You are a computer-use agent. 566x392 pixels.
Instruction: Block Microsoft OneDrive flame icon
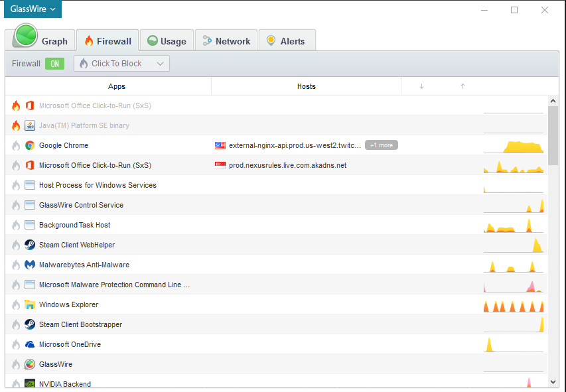[x=16, y=344]
